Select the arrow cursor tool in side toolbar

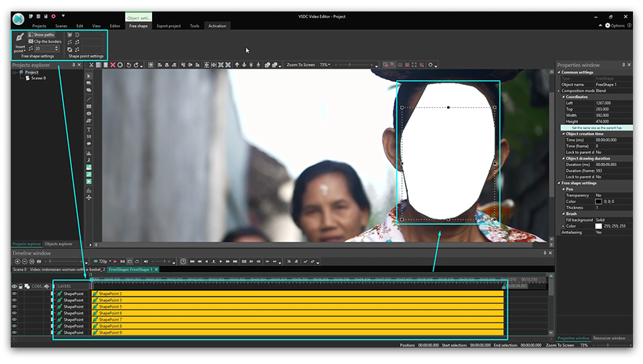(89, 76)
